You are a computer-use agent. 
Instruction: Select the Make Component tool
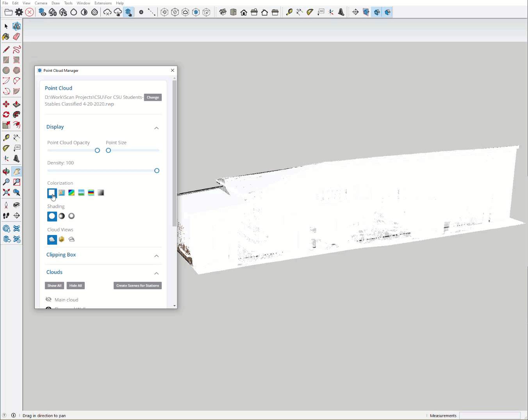click(x=16, y=26)
